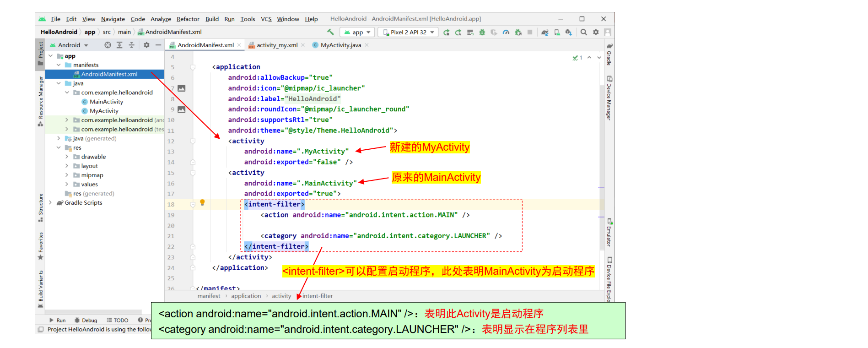Click the lightbulb quick-fix icon on line 18
Viewport: 868px width, 348px height.
pyautogui.click(x=202, y=203)
